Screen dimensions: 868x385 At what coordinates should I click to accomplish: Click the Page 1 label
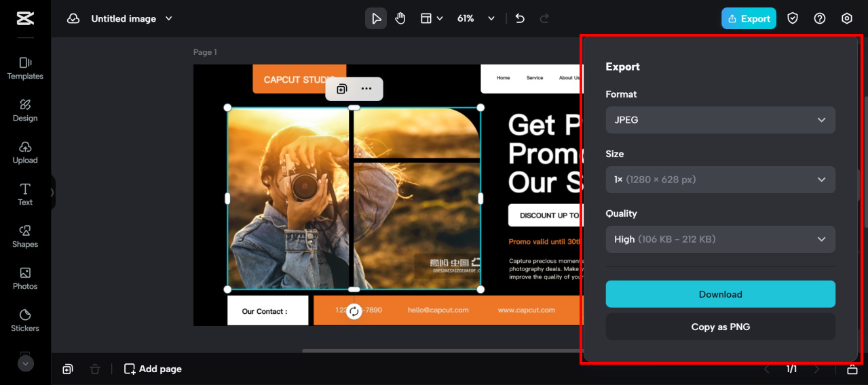pyautogui.click(x=205, y=52)
